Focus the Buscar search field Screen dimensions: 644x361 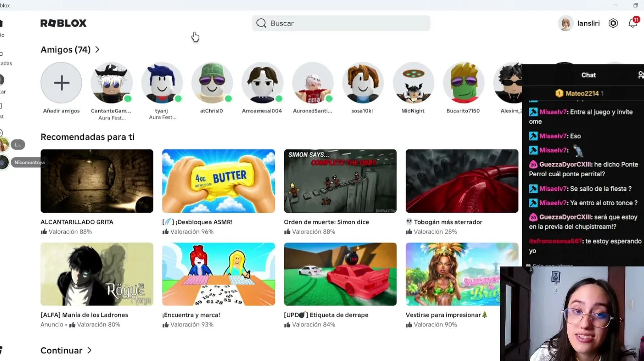[341, 23]
